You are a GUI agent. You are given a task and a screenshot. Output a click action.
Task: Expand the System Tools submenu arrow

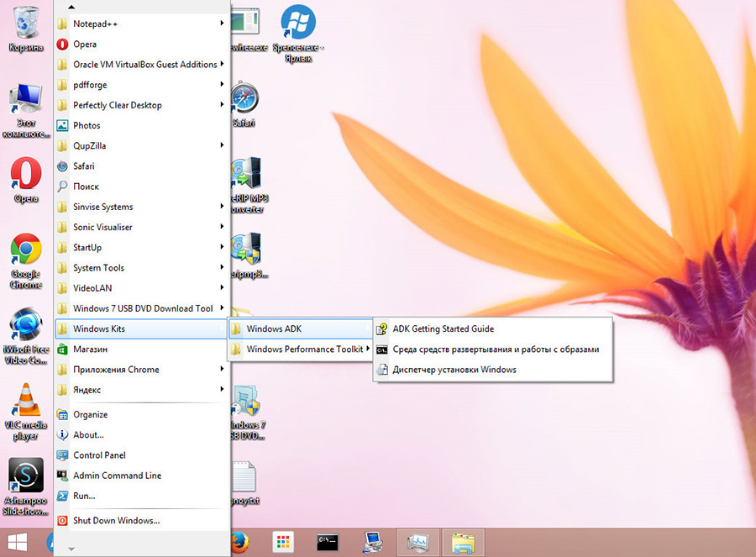(222, 266)
